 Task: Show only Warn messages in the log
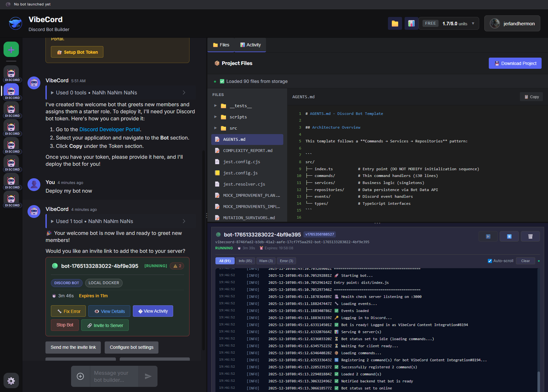click(x=265, y=260)
